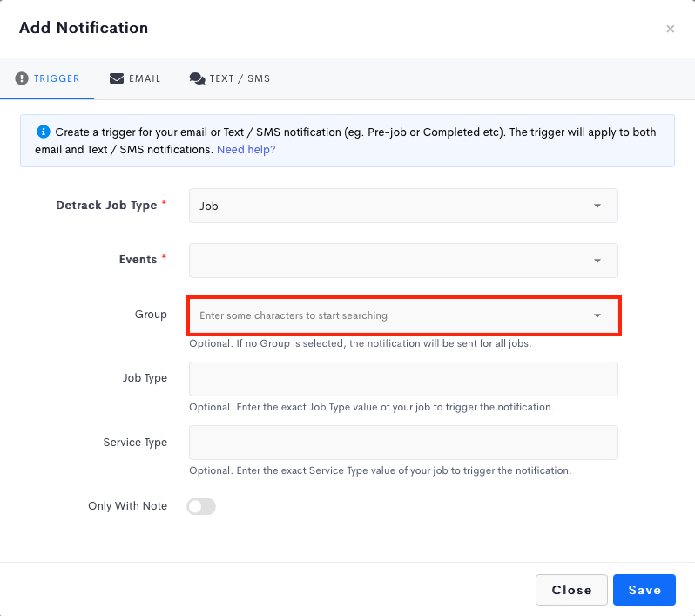Close the Add Notification dialog with X
The width and height of the screenshot is (695, 616).
pyautogui.click(x=671, y=30)
